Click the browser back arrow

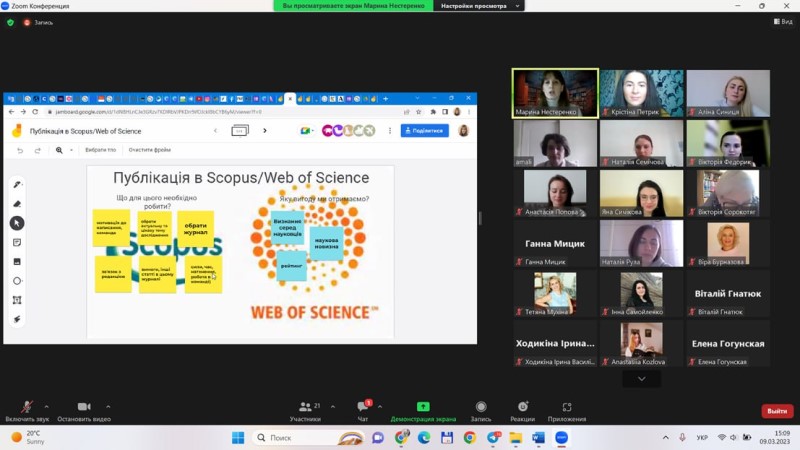pos(12,112)
